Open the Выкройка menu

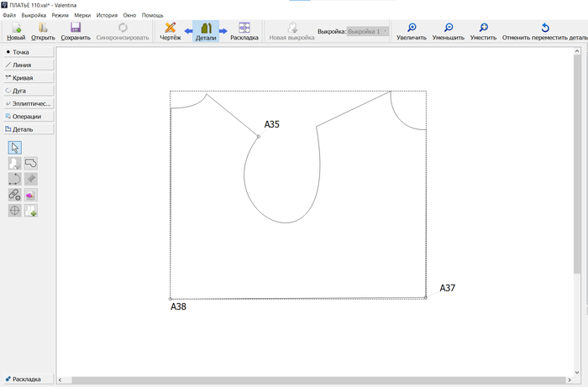(x=34, y=15)
